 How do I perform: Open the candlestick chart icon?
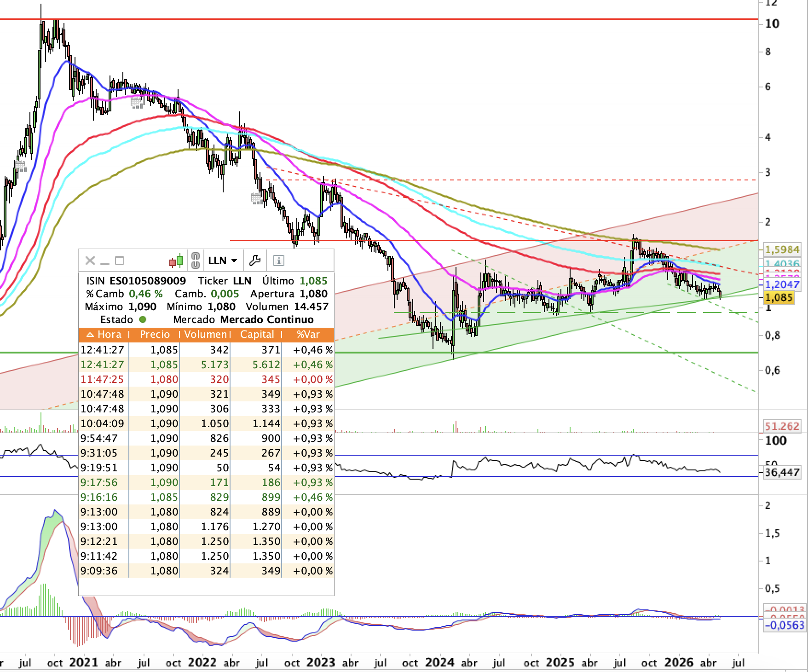[176, 261]
